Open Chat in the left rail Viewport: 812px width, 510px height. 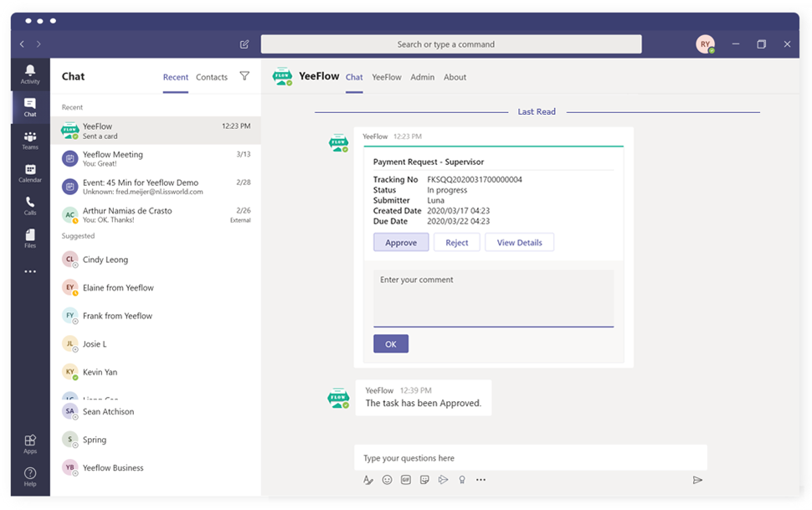pos(30,106)
